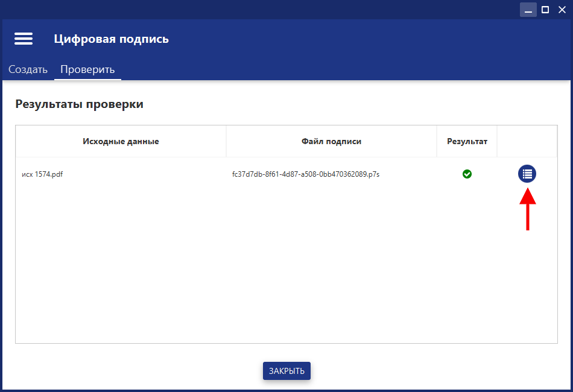Viewport: 573px width, 392px height.
Task: Click the Результат column header
Action: click(x=467, y=141)
